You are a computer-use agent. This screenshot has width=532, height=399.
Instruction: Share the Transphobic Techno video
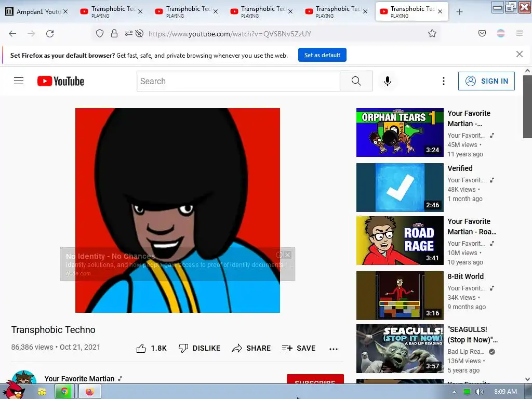(251, 348)
